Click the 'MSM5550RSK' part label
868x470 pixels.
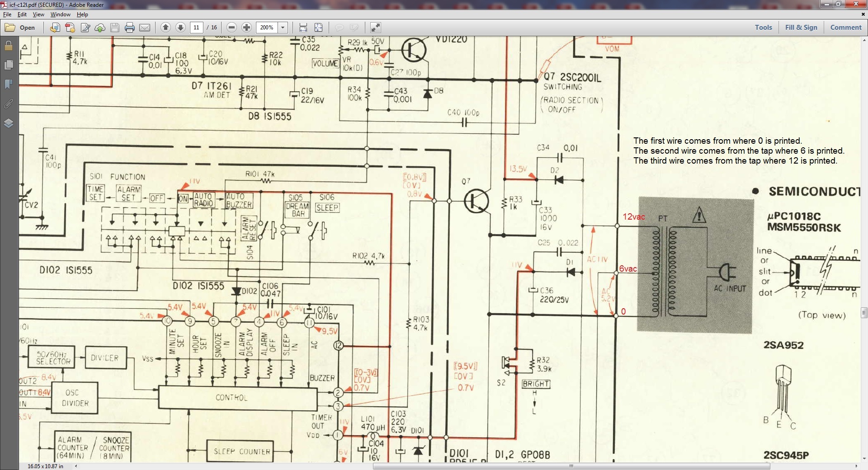pos(804,227)
